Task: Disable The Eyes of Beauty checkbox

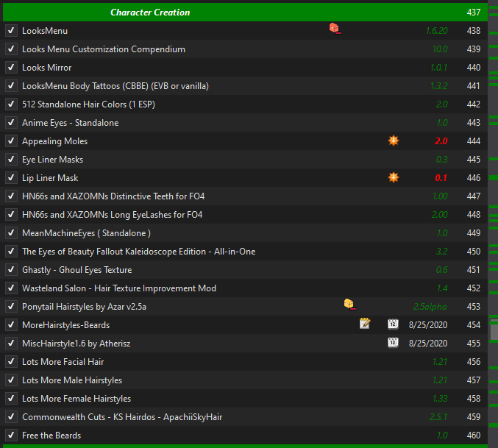Action: click(11, 252)
